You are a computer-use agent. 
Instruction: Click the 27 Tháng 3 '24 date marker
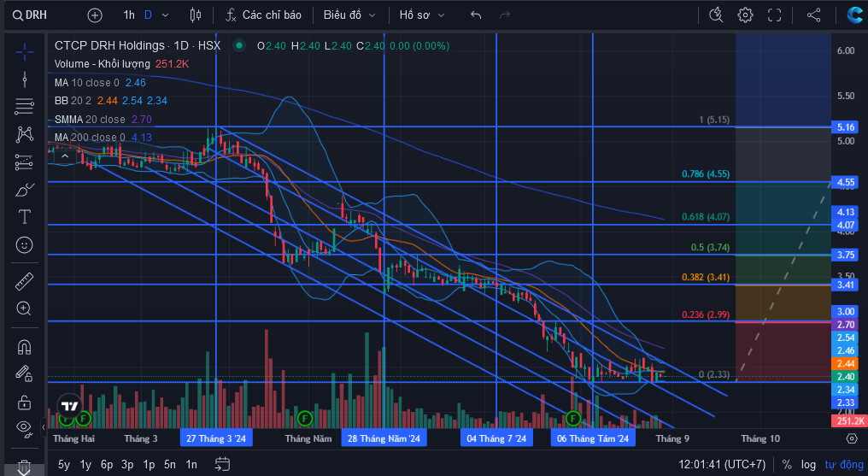tap(216, 438)
